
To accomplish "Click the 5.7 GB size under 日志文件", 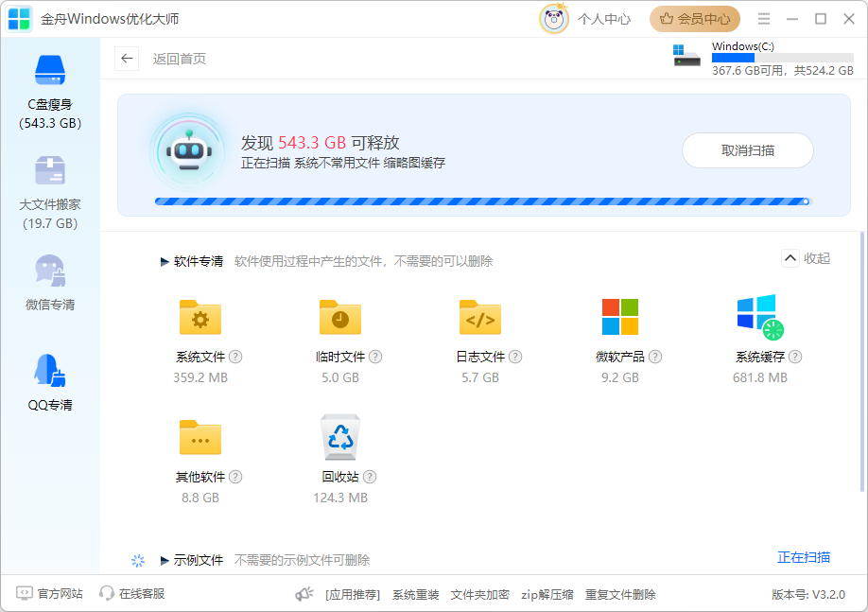I will coord(480,377).
